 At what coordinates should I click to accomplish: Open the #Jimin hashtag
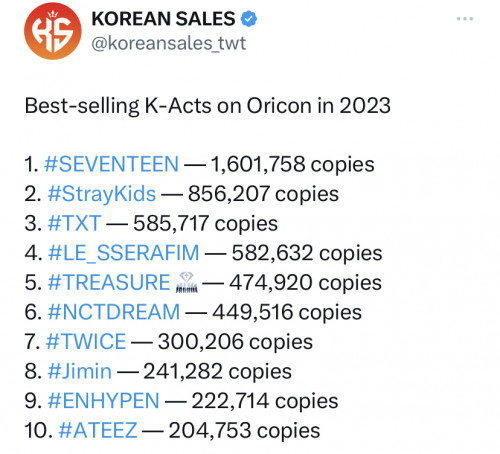(x=79, y=371)
